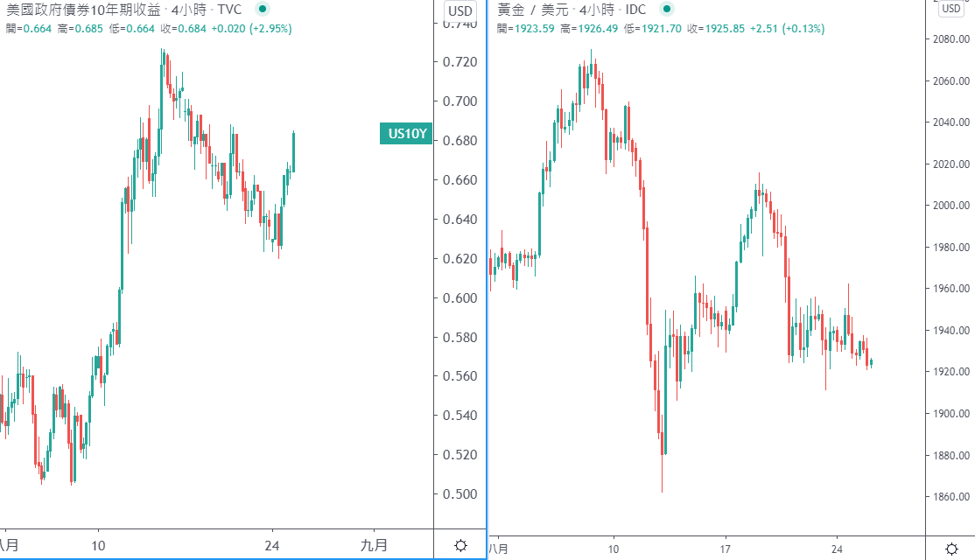Click green market status dot beside IDC

pyautogui.click(x=667, y=10)
